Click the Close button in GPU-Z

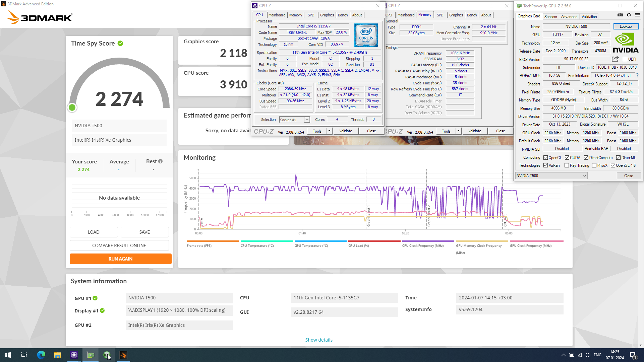point(629,176)
